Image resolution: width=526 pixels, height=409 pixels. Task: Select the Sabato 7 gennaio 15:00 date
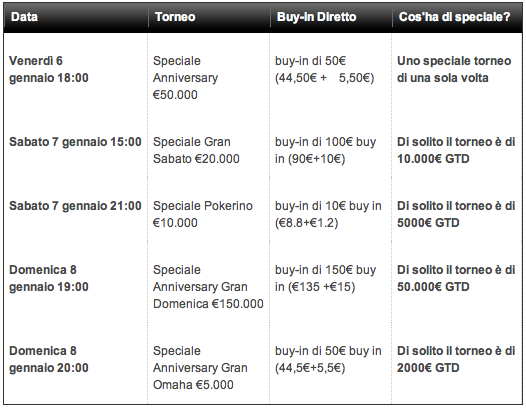click(x=75, y=142)
